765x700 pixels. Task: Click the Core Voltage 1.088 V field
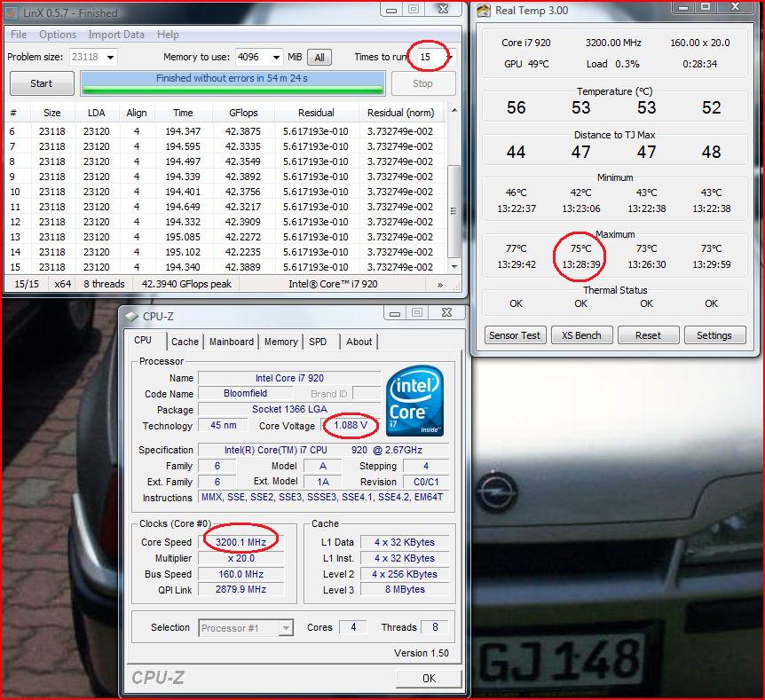coord(351,425)
